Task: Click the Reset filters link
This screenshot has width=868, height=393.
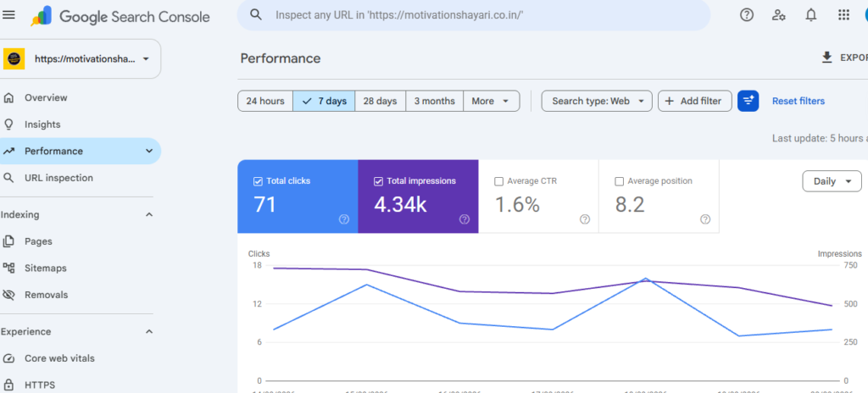Action: pos(798,101)
